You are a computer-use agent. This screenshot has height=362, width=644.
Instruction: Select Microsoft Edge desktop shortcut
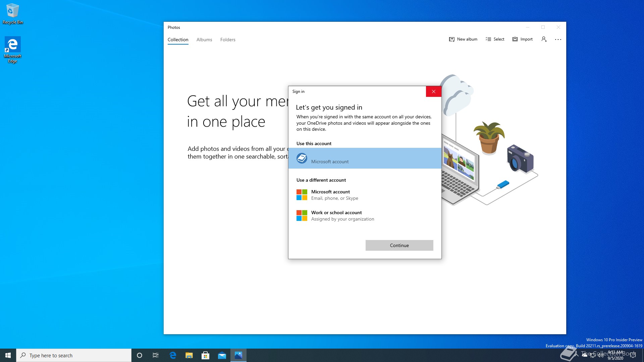pos(13,50)
